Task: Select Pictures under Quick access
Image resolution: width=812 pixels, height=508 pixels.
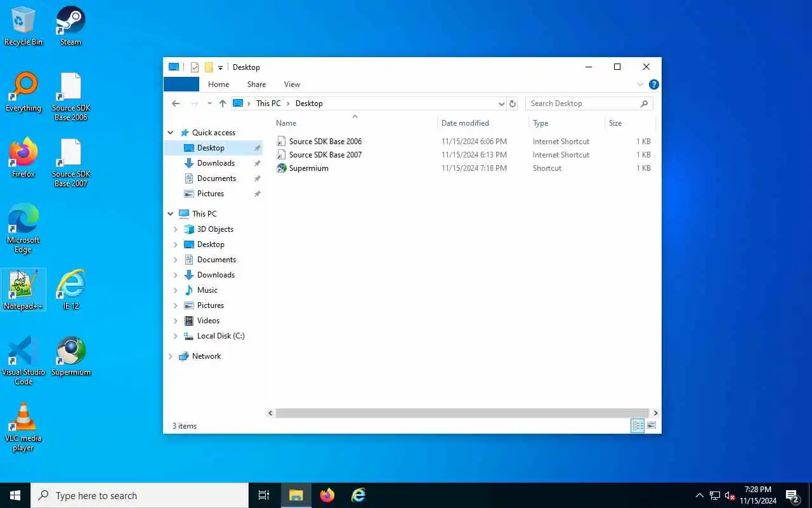Action: tap(211, 194)
